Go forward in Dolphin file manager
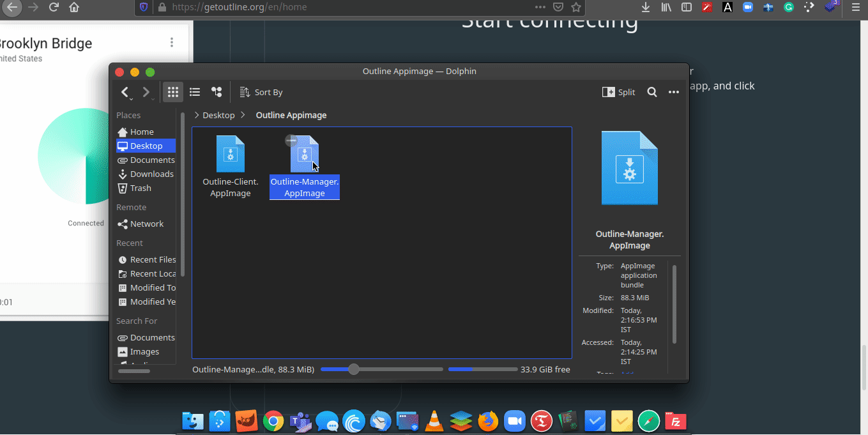 pos(146,92)
